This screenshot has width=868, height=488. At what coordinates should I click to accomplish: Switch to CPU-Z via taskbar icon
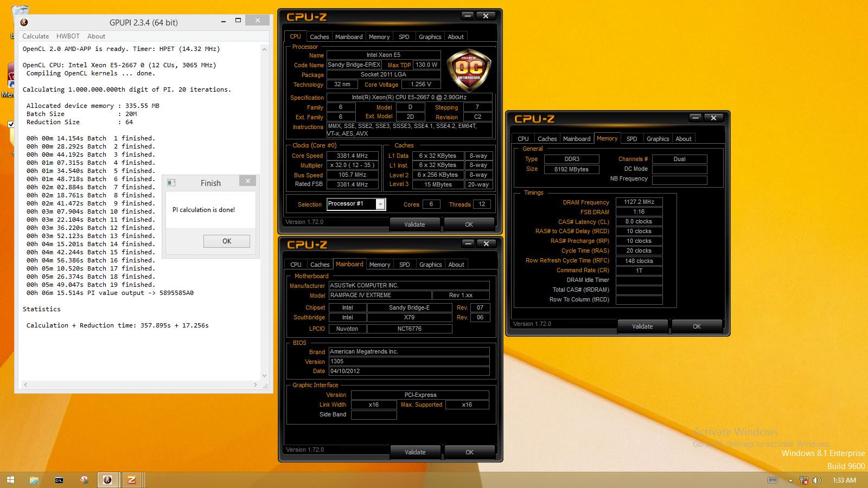[x=132, y=480]
